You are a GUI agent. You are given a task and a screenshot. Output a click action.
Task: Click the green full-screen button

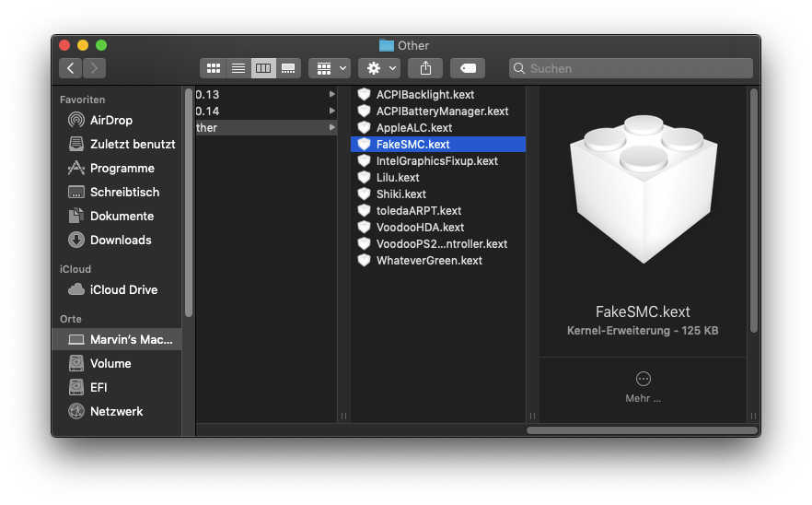click(x=101, y=45)
